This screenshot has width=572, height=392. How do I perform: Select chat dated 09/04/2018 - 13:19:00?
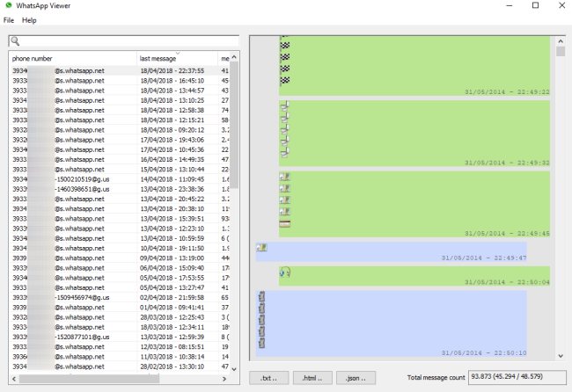[120, 258]
